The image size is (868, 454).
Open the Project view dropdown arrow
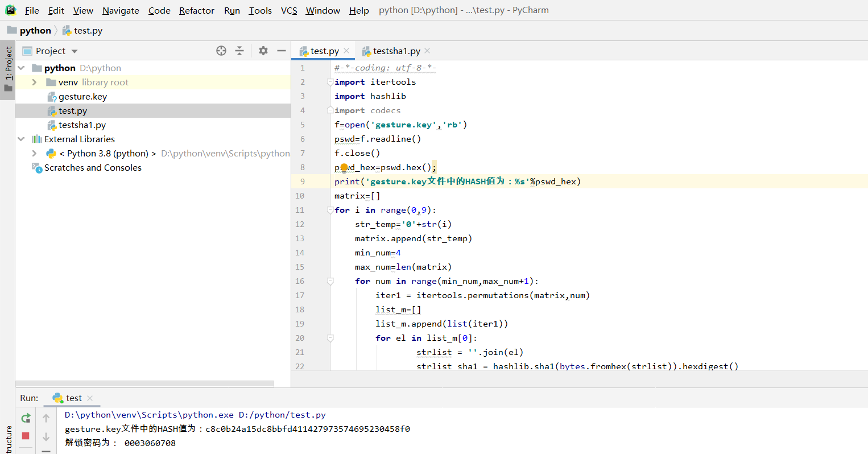[x=75, y=51]
